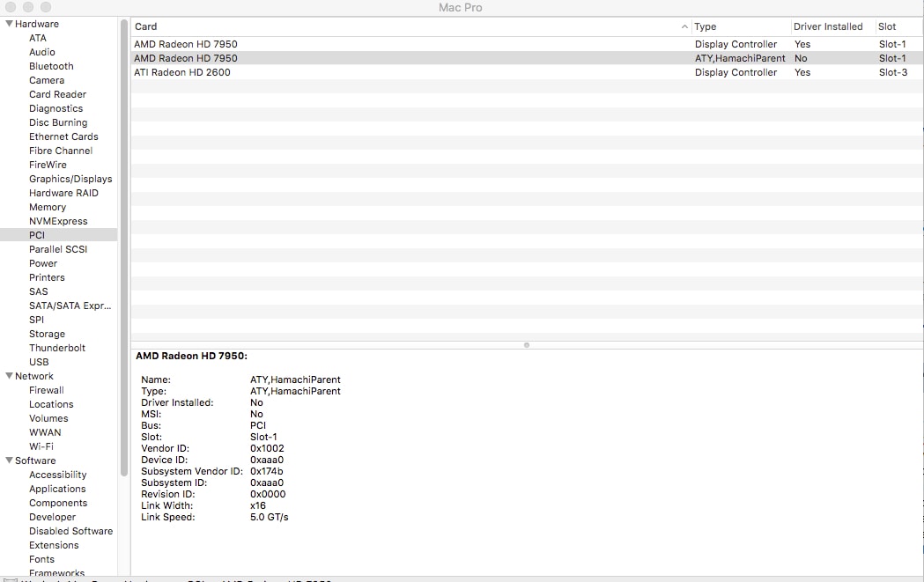The image size is (924, 582).
Task: Select Volumes under Network
Action: pos(48,419)
